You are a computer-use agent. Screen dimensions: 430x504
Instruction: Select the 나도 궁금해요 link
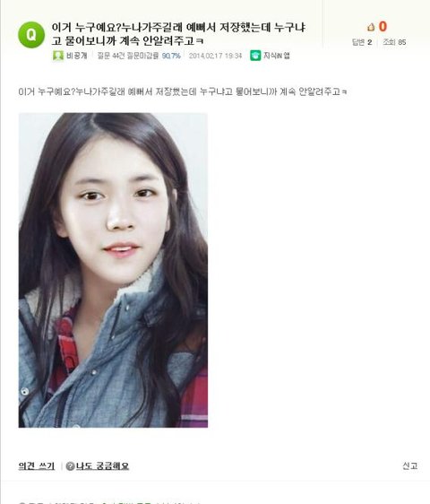(102, 466)
